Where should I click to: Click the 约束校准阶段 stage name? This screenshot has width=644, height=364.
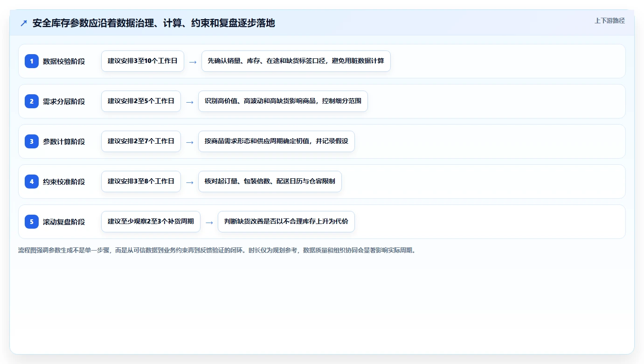click(64, 182)
